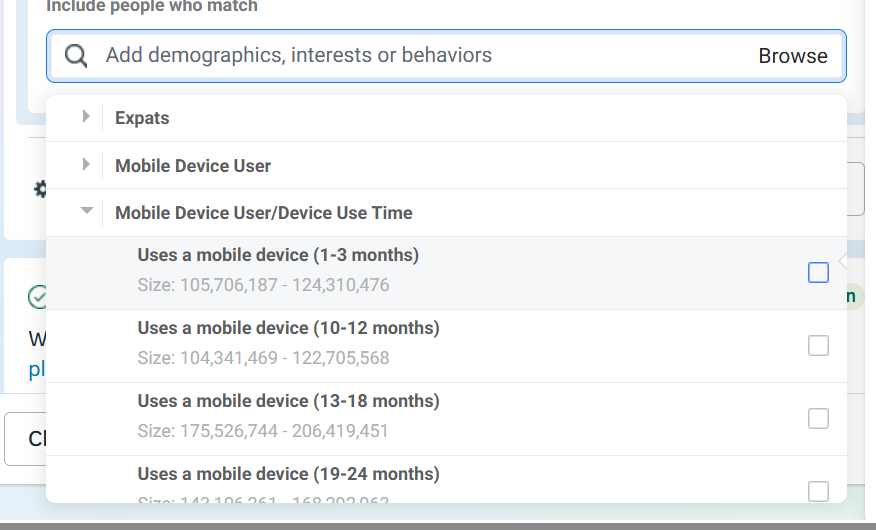Click the magnifying glass search icon
Screen dimensions: 876x530
(x=77, y=56)
